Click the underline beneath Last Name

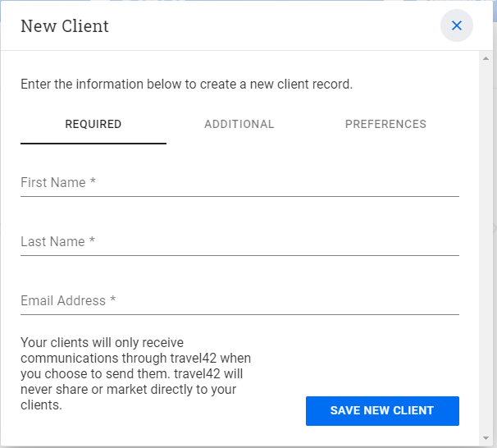point(239,255)
